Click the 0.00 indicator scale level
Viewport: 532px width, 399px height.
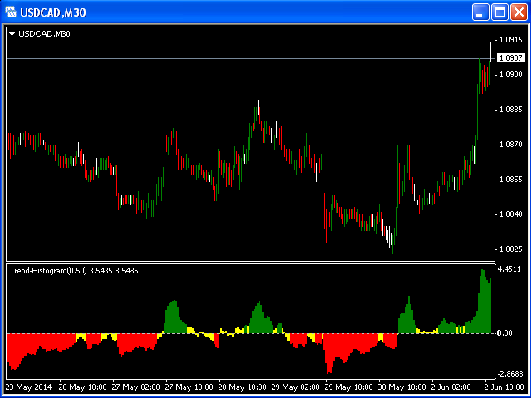(505, 333)
